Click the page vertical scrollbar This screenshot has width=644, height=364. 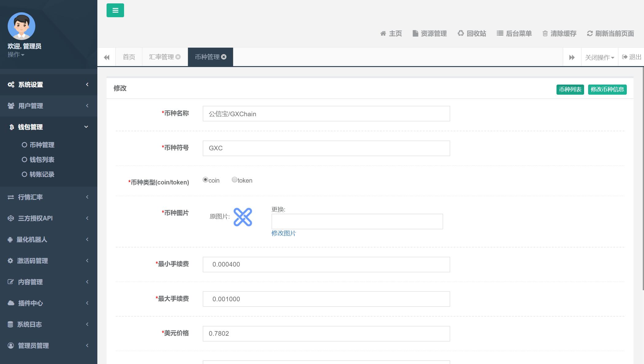[x=643, y=178]
